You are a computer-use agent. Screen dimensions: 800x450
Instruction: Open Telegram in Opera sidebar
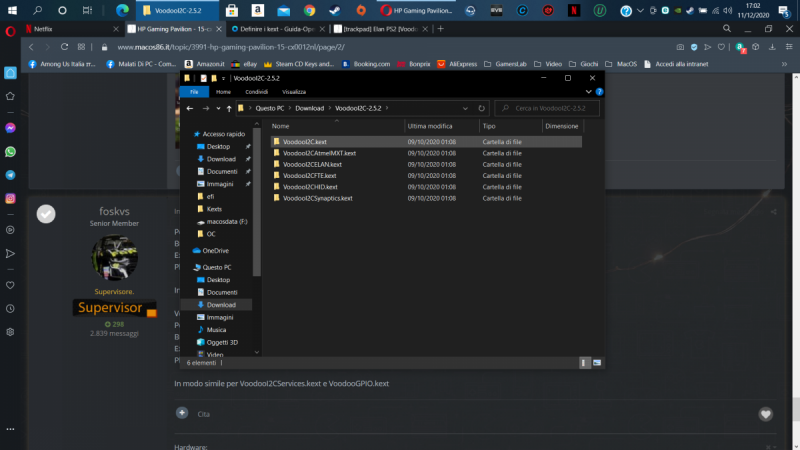tap(10, 175)
